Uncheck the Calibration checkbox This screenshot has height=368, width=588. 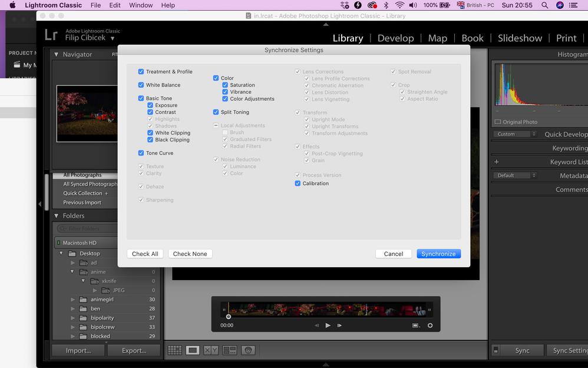(x=298, y=183)
